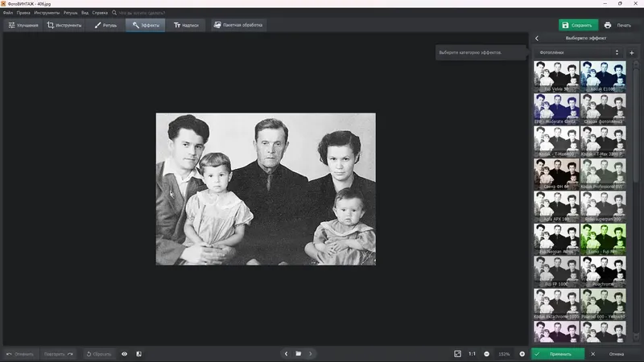Screen dimensions: 644x362
Task: Click the Печать print button
Action: click(617, 25)
